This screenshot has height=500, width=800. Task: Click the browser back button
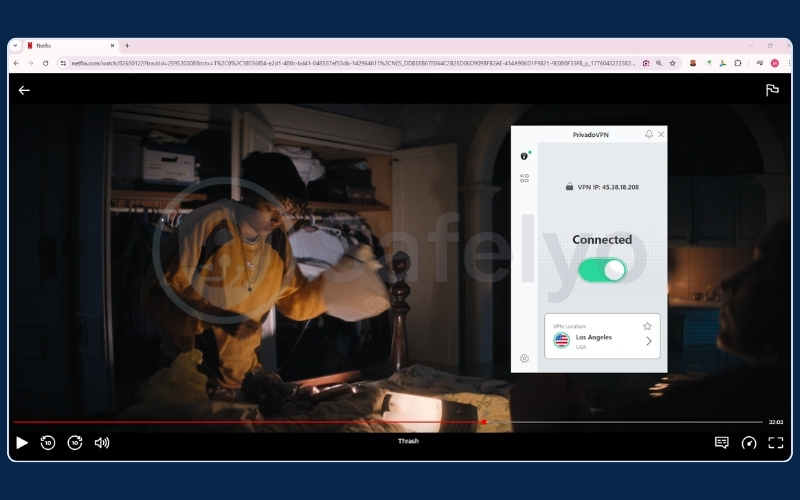pos(16,63)
